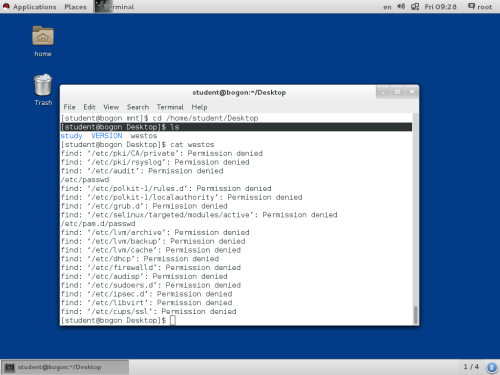Click the 'VERSION' directory name in output
This screenshot has height=375, width=500.
click(x=107, y=136)
